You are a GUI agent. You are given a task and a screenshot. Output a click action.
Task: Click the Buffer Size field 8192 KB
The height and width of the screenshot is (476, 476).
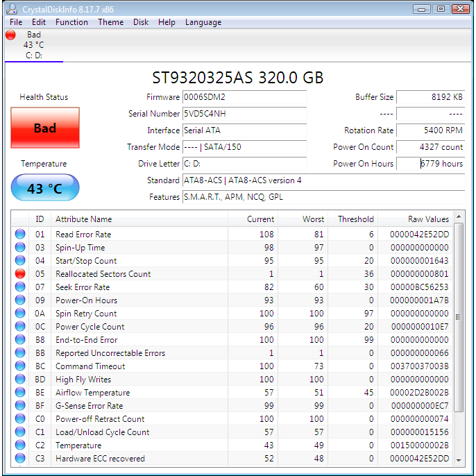click(430, 97)
